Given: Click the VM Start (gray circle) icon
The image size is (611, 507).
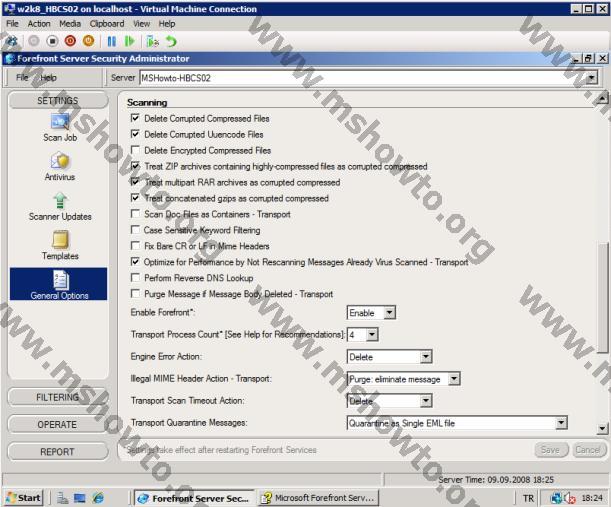Looking at the screenshot, I should tap(34, 41).
